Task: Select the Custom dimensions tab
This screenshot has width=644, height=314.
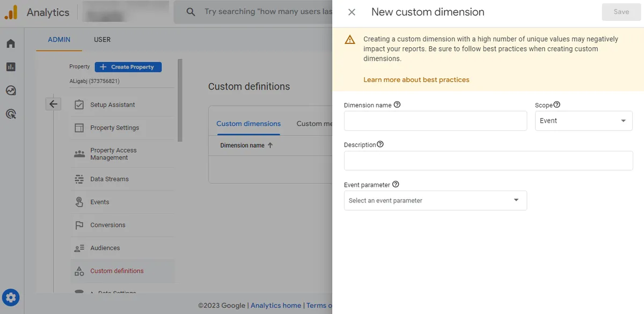Action: tap(248, 123)
